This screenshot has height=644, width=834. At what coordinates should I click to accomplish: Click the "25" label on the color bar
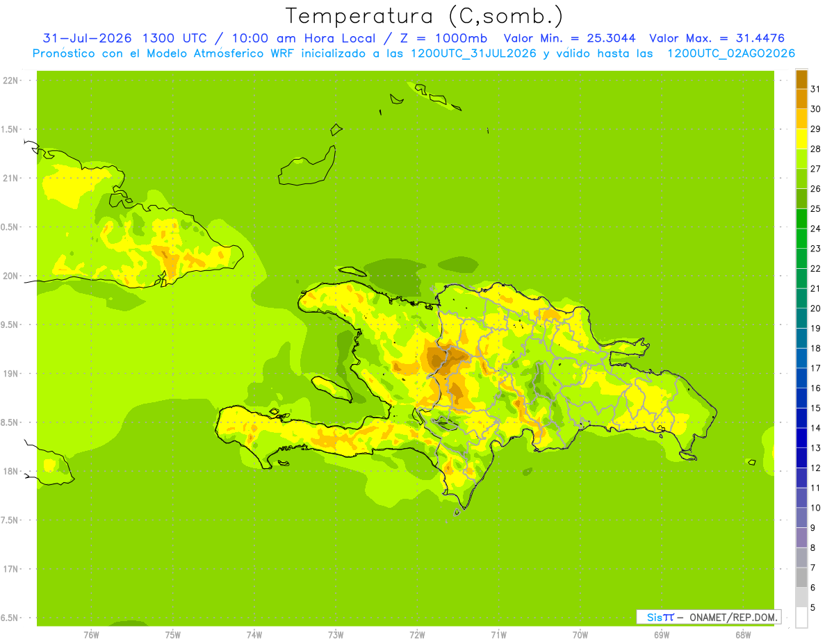pyautogui.click(x=815, y=208)
